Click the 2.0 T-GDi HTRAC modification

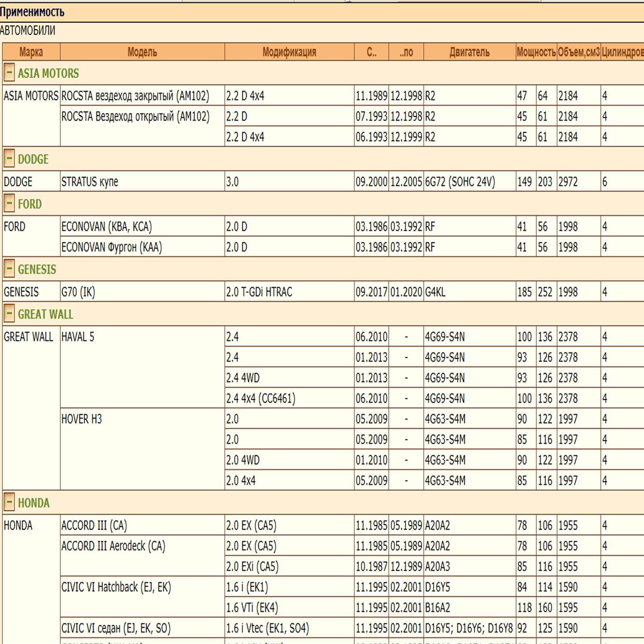(x=259, y=292)
